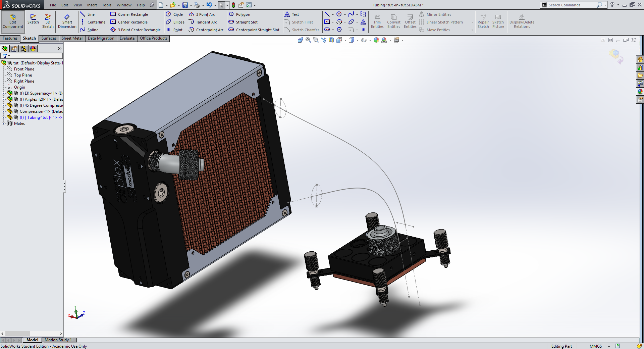Image resolution: width=644 pixels, height=349 pixels.
Task: Click Offset Entities
Action: pyautogui.click(x=410, y=21)
